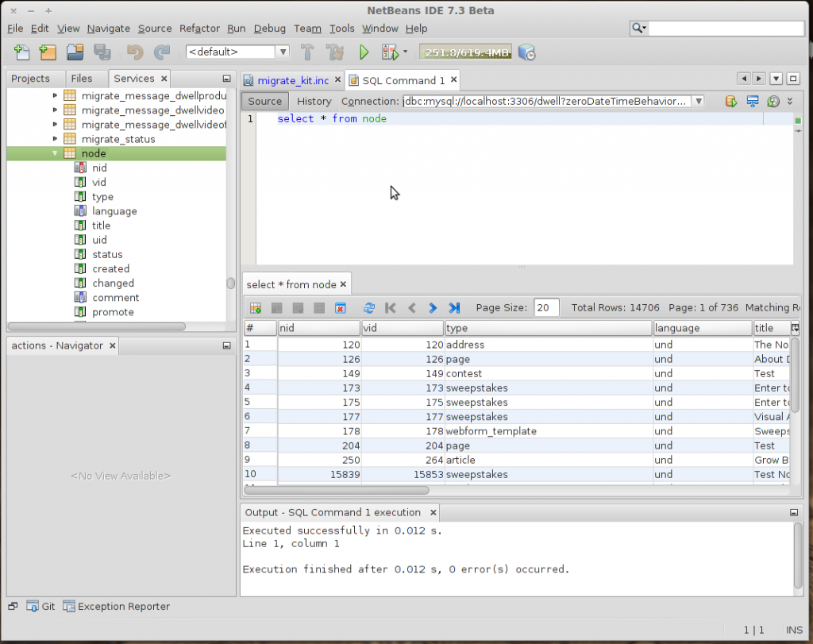Go to next page of results
The image size is (813, 644).
[x=433, y=308]
